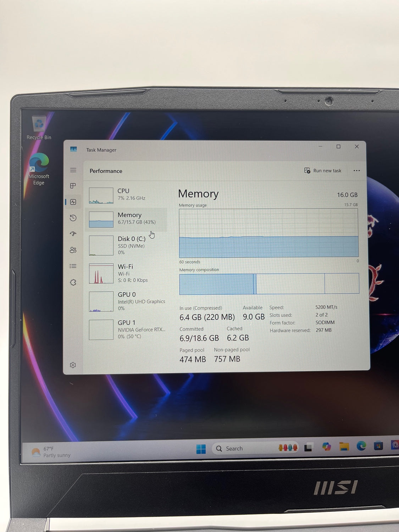Click Run new task button
Screen dimensions: 399x532
(x=323, y=171)
